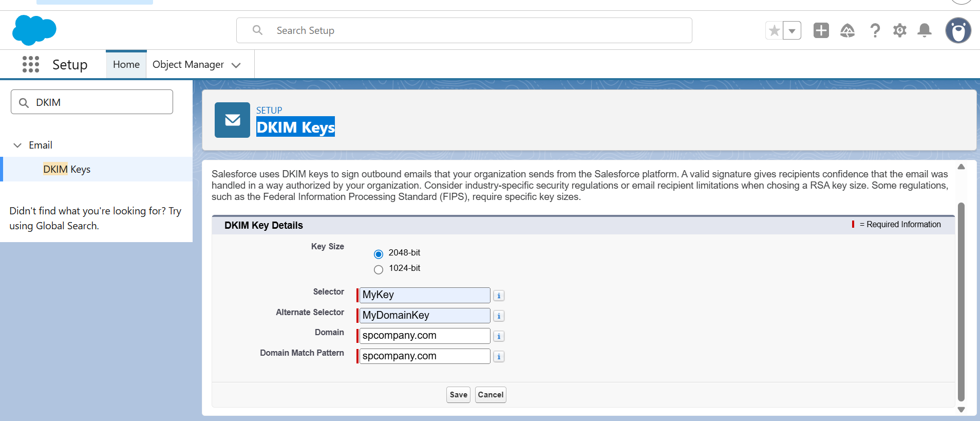The image size is (980, 421).
Task: Collapse the Email section in sidebar
Action: pos(17,145)
